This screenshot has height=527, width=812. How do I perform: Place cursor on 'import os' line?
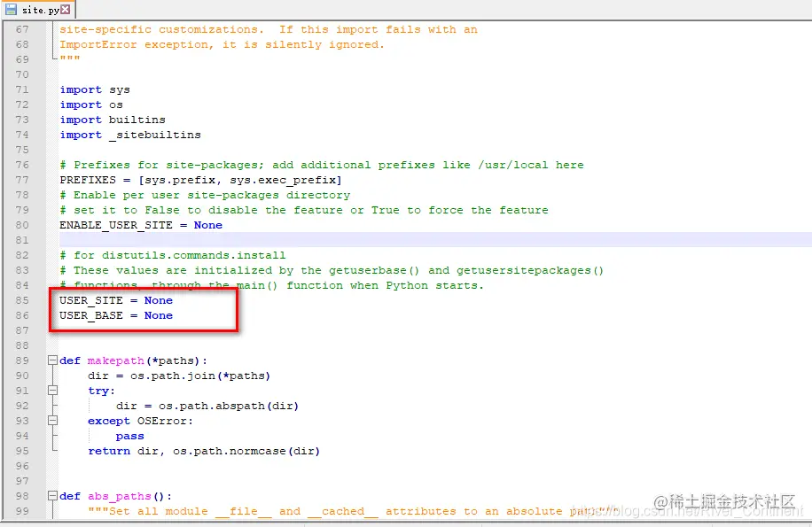(91, 105)
